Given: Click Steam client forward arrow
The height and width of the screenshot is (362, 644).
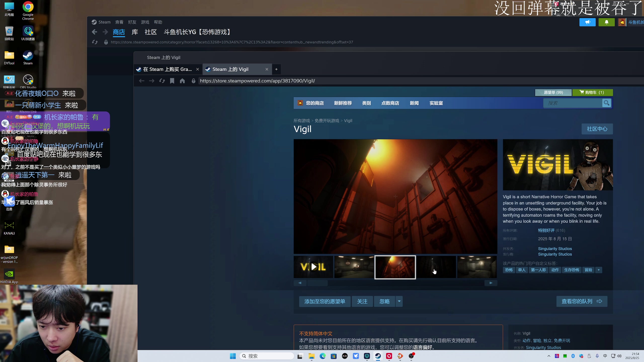Looking at the screenshot, I should [105, 32].
